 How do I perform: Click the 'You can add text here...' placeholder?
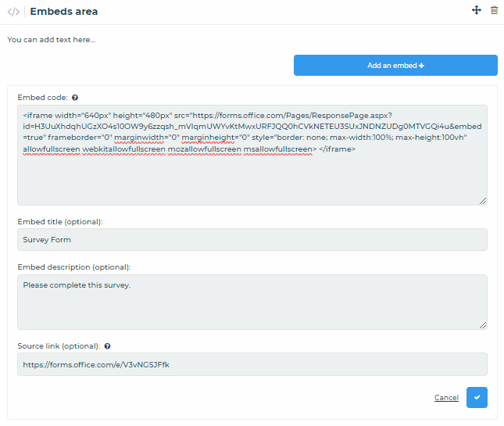click(52, 40)
